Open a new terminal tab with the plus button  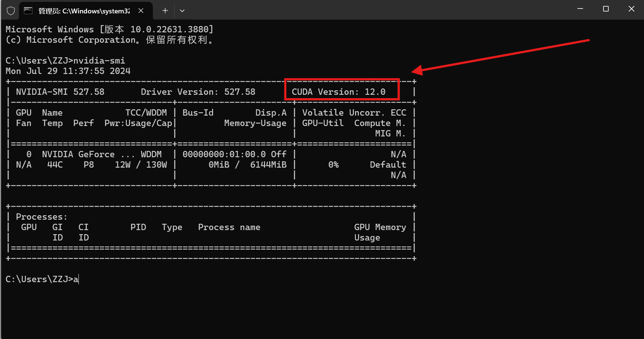point(165,11)
